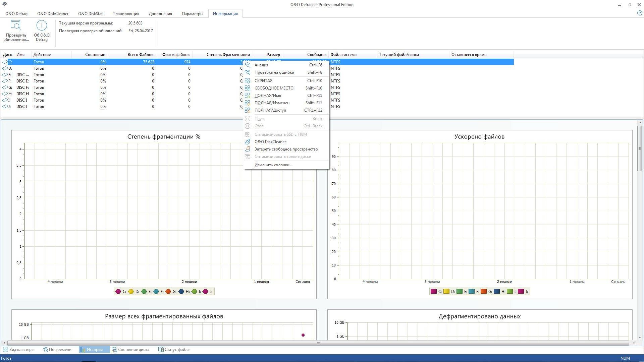Viewport: 644px width, 362px height.
Task: Click the NUM status bar indicator
Action: [625, 358]
